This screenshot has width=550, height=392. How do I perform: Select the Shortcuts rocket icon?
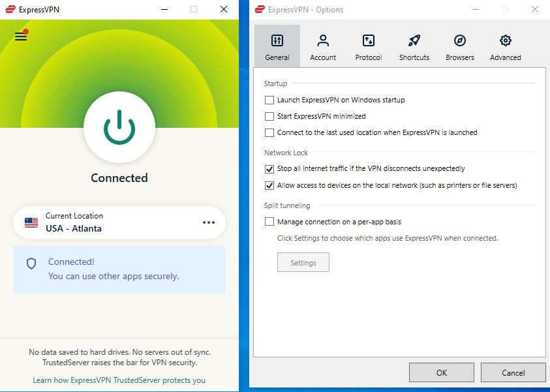[x=414, y=40]
